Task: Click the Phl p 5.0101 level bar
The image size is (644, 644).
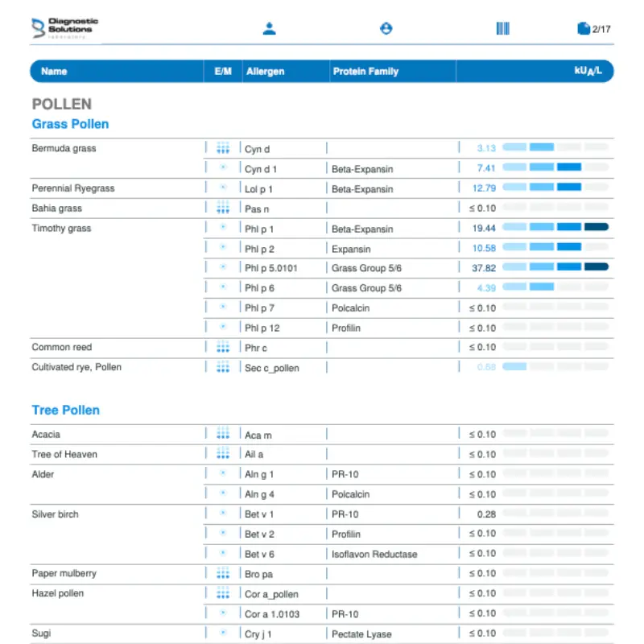Action: (x=555, y=267)
